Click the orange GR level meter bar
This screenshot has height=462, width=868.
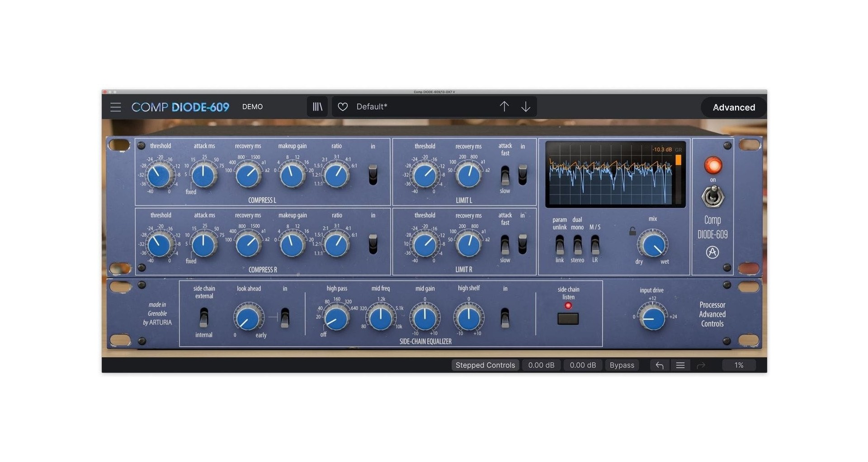(678, 160)
